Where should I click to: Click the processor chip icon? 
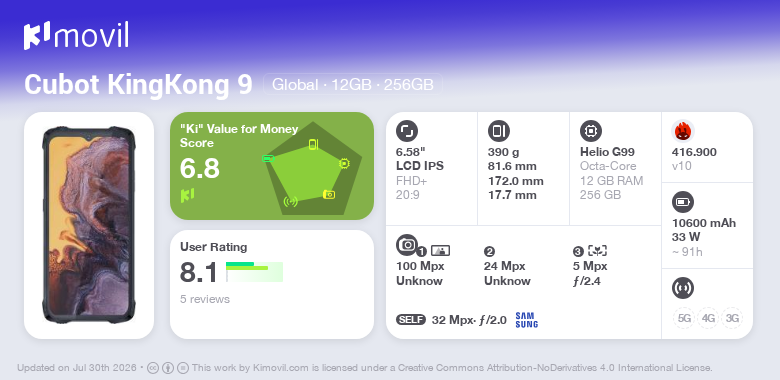[591, 131]
